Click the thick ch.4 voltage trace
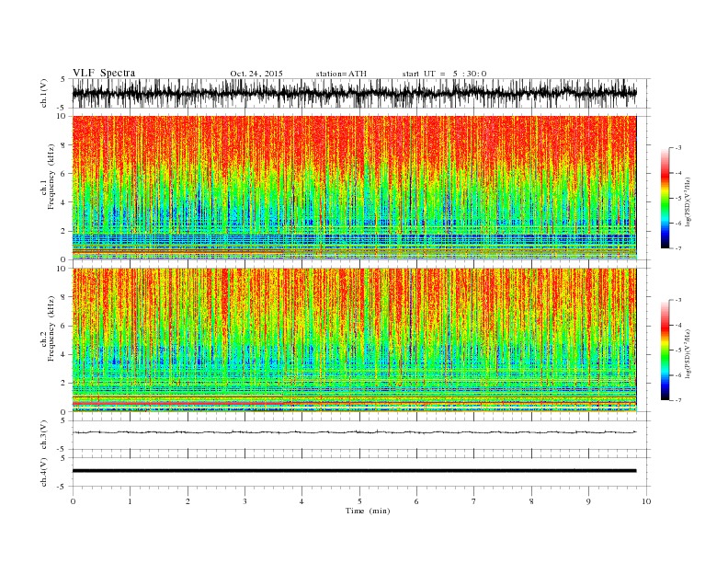This screenshot has width=728, height=563. pyautogui.click(x=354, y=471)
